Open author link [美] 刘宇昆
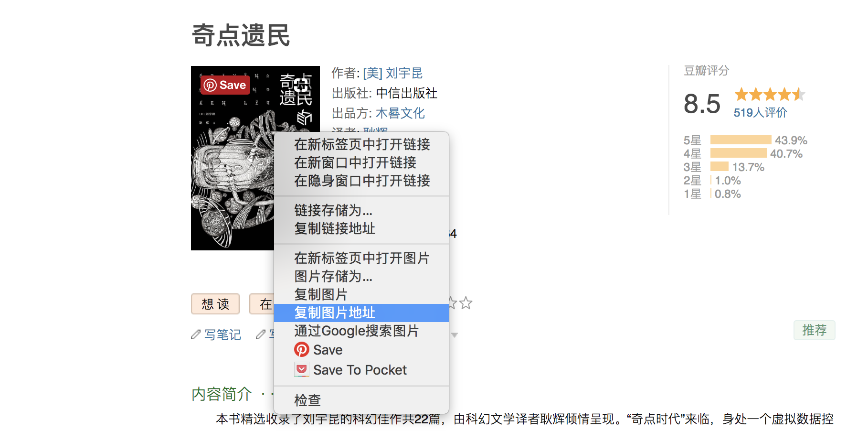868x431 pixels. 392,73
